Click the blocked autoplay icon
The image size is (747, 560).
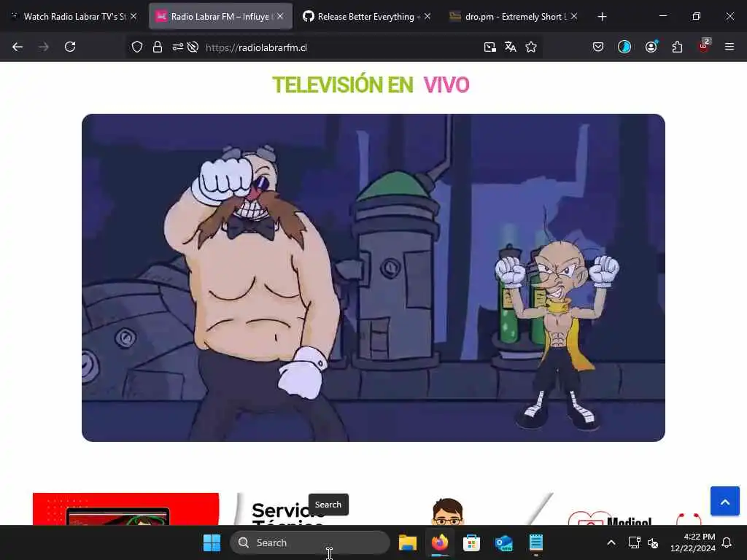click(x=193, y=47)
